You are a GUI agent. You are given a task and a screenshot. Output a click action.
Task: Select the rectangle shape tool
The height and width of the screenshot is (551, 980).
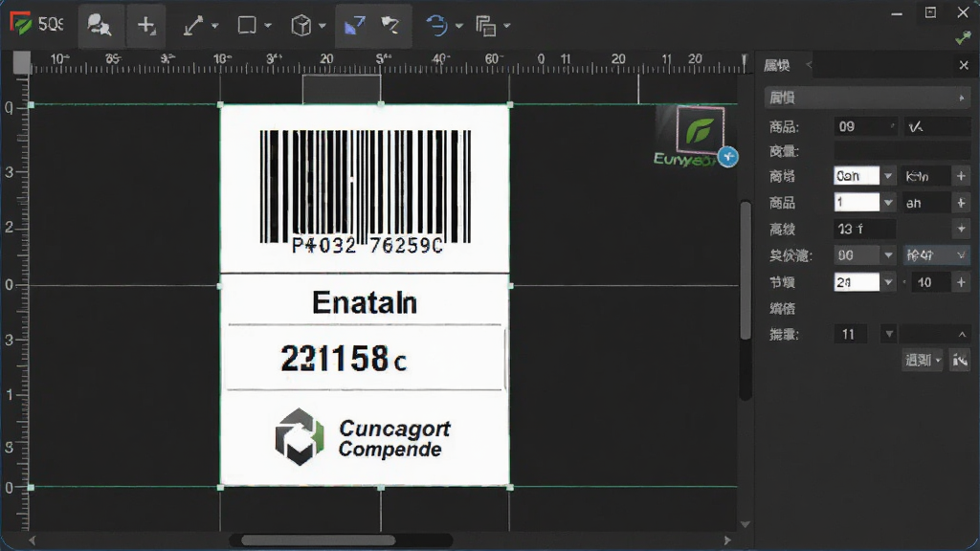(x=247, y=26)
